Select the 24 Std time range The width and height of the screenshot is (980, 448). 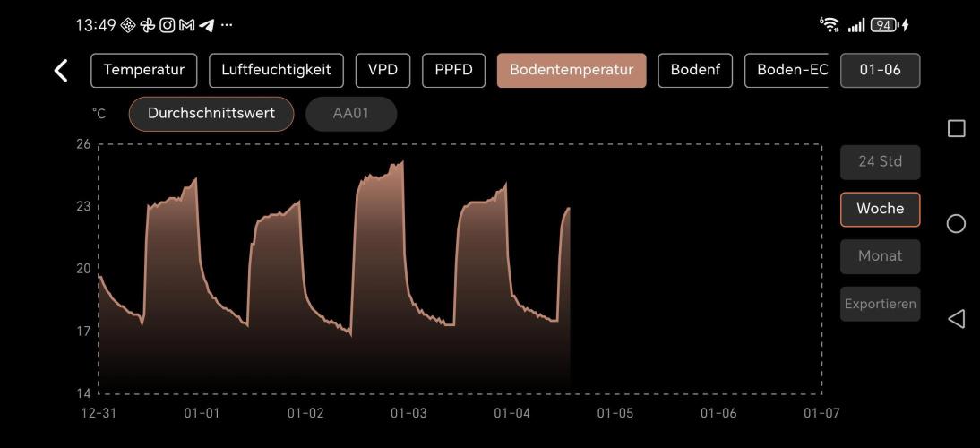880,162
